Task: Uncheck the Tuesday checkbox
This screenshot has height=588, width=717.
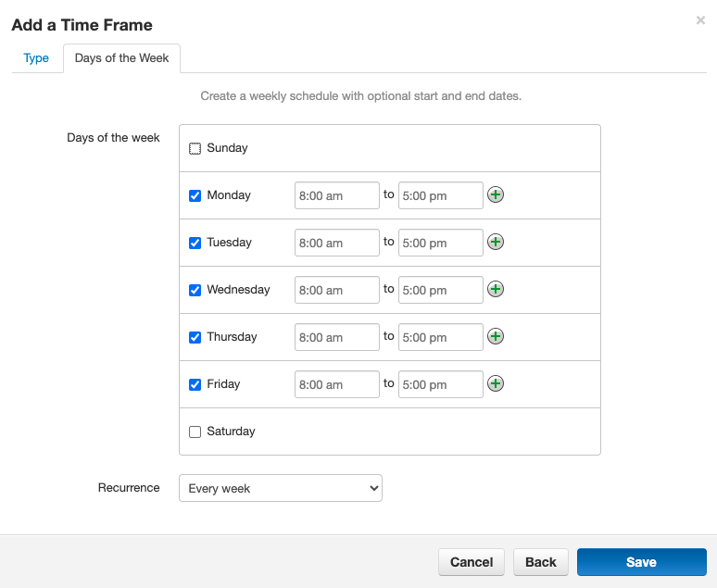Action: 195,243
